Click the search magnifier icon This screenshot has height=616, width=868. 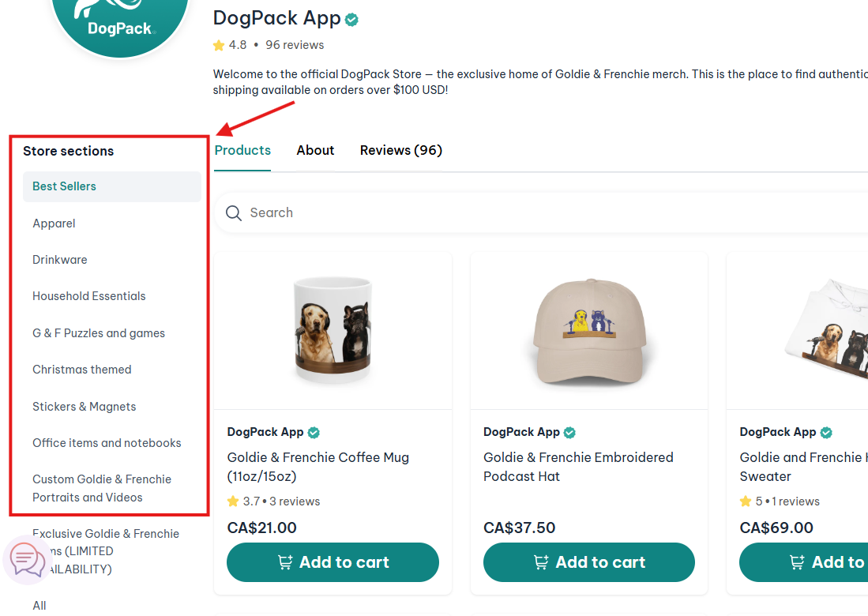click(x=233, y=213)
